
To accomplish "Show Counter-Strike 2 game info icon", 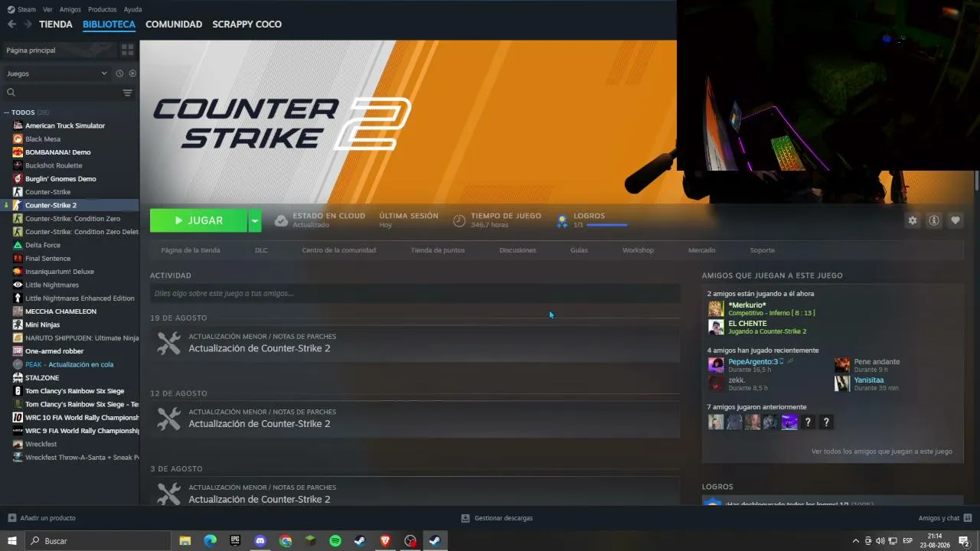I will pyautogui.click(x=934, y=220).
